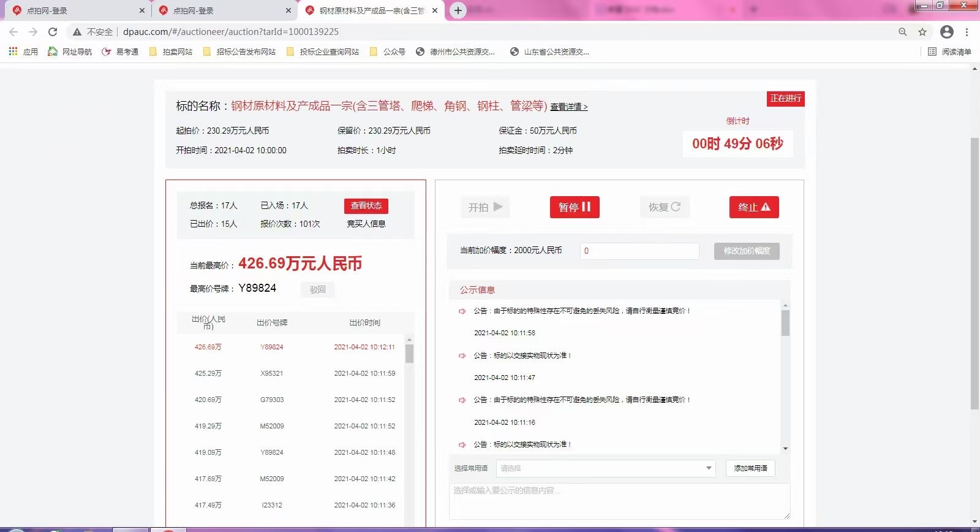Open 查看详情 link next to item title

(x=568, y=107)
